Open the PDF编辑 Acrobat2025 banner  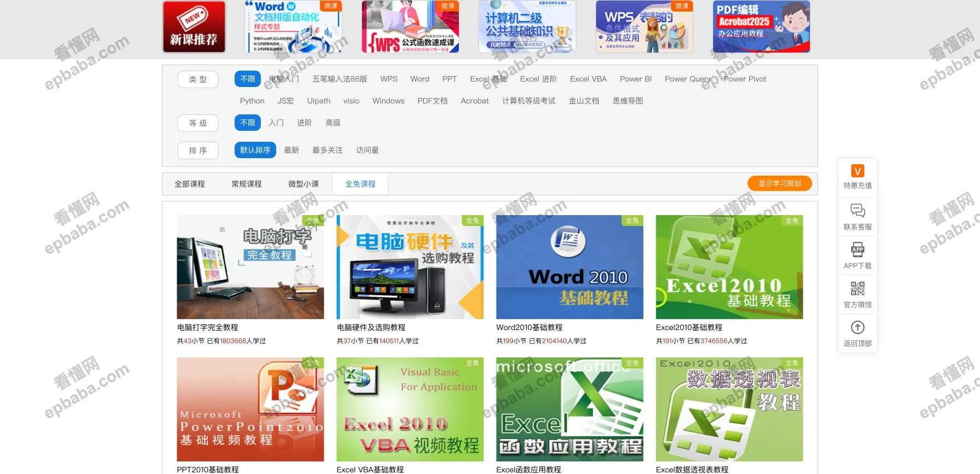coord(761,26)
